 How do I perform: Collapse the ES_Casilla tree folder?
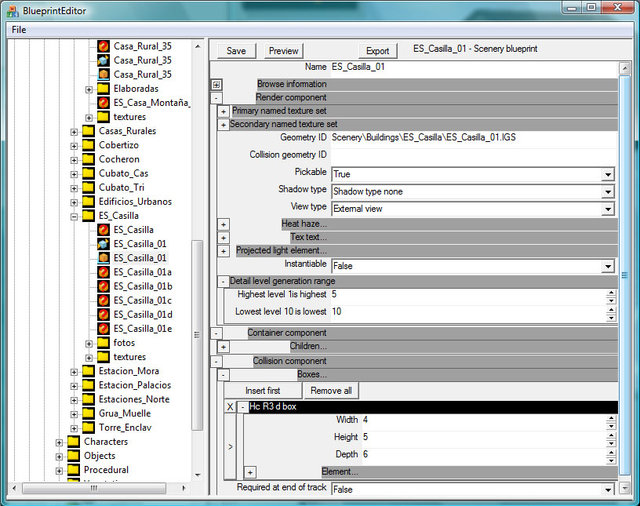74,215
